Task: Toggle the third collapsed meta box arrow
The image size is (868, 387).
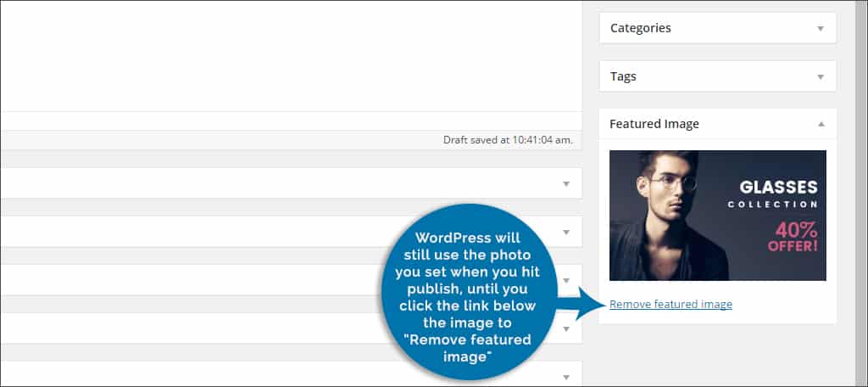Action: point(565,280)
